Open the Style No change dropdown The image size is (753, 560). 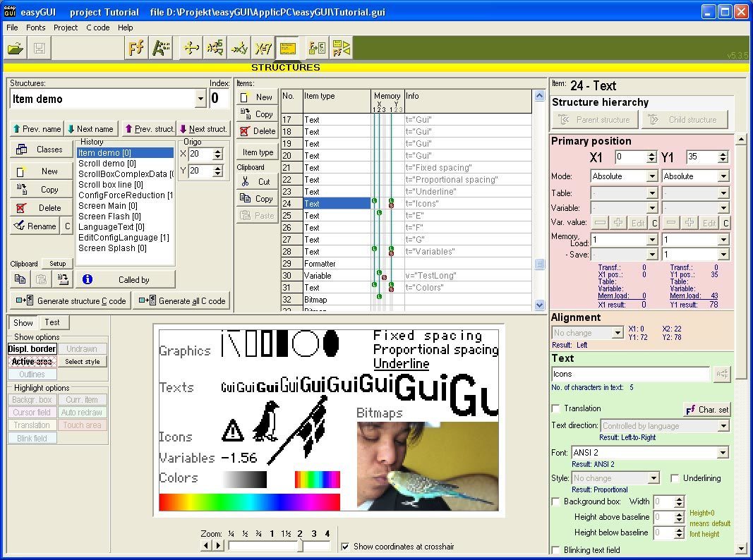click(x=653, y=478)
